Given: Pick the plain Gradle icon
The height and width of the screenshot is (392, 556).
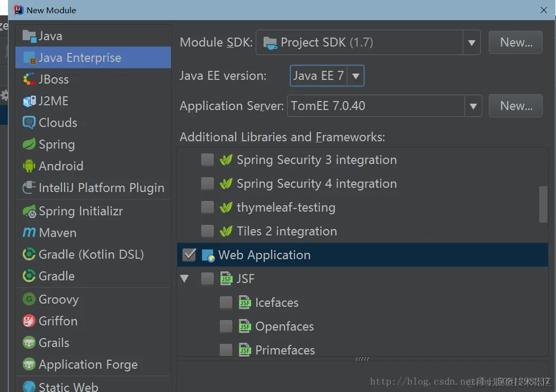Looking at the screenshot, I should (29, 276).
